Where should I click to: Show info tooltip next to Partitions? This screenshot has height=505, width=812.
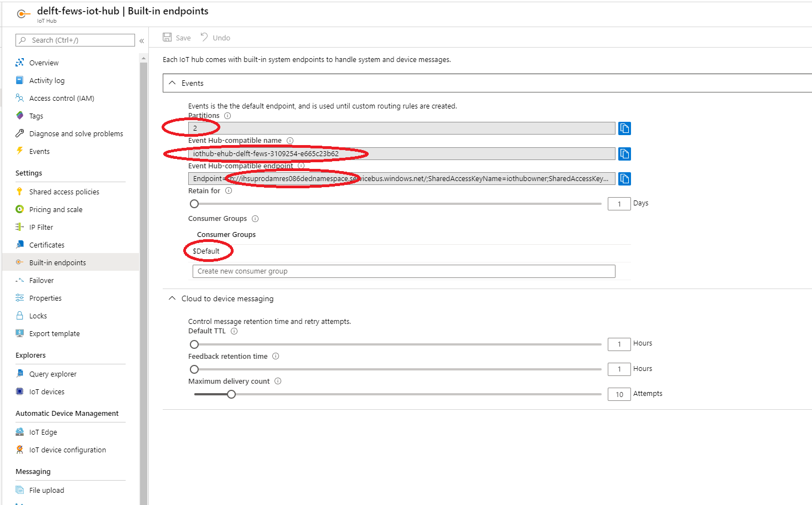[x=227, y=116]
